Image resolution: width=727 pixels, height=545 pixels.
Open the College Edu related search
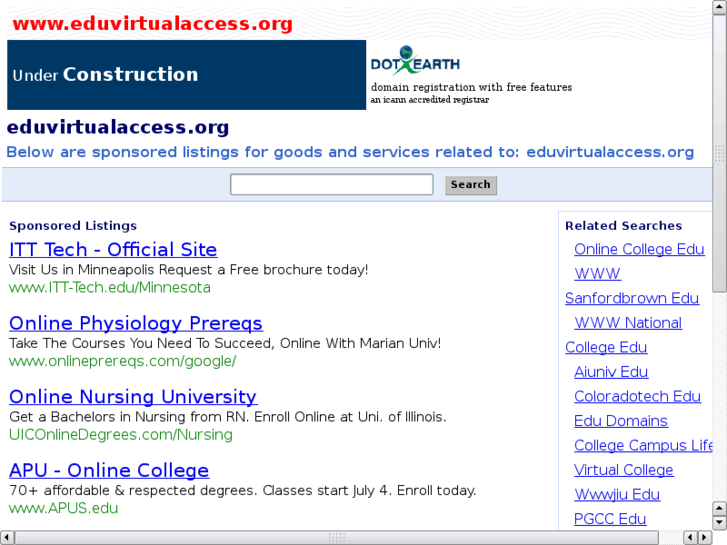tap(606, 347)
